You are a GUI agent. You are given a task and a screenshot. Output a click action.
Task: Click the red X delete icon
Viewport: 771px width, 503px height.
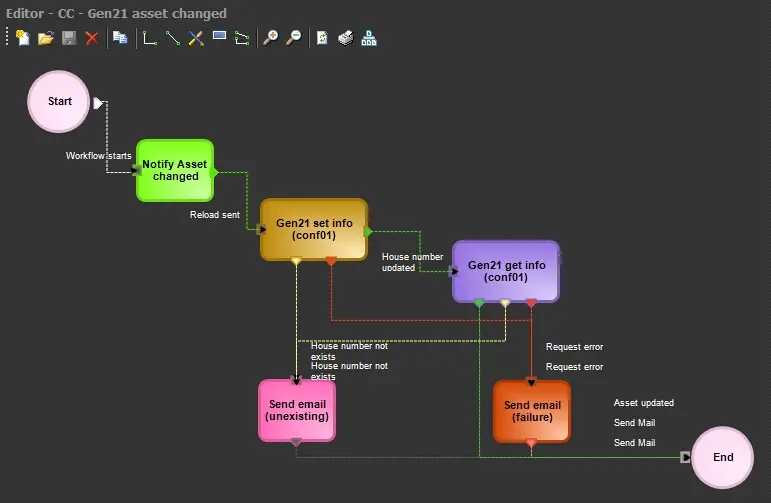[92, 38]
